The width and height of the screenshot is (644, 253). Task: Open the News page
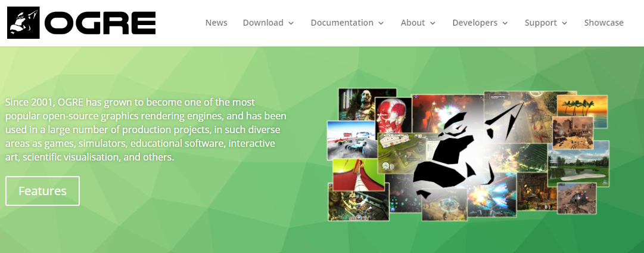216,23
